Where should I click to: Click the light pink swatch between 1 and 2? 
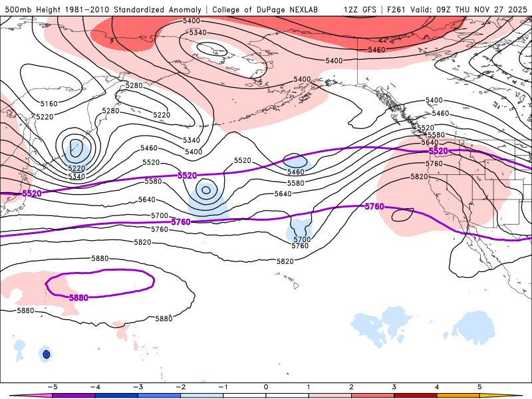click(330, 396)
